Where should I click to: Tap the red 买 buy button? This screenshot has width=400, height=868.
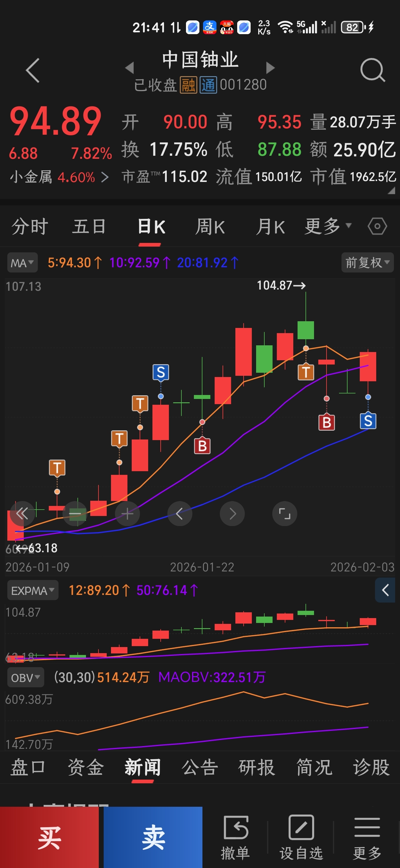[x=49, y=837]
